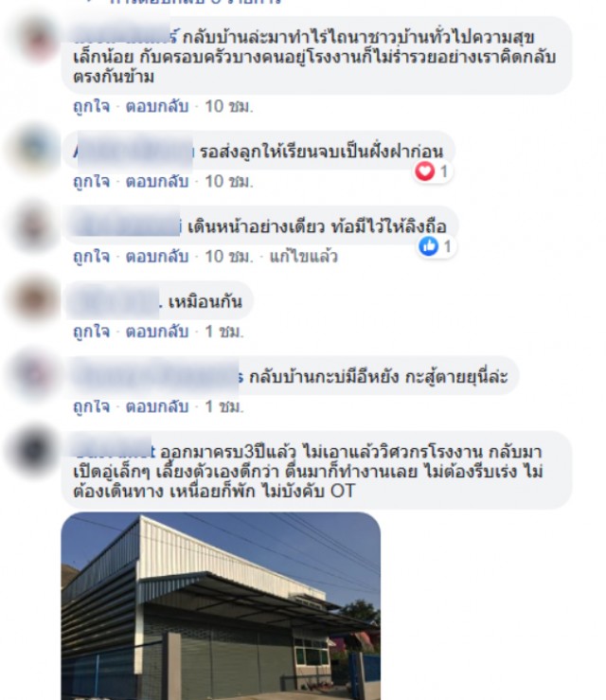Click ถูกใจ under กลับบ้านกะบ่มีอีหยัง comment
Viewport: 606px width, 700px height.
(x=92, y=406)
